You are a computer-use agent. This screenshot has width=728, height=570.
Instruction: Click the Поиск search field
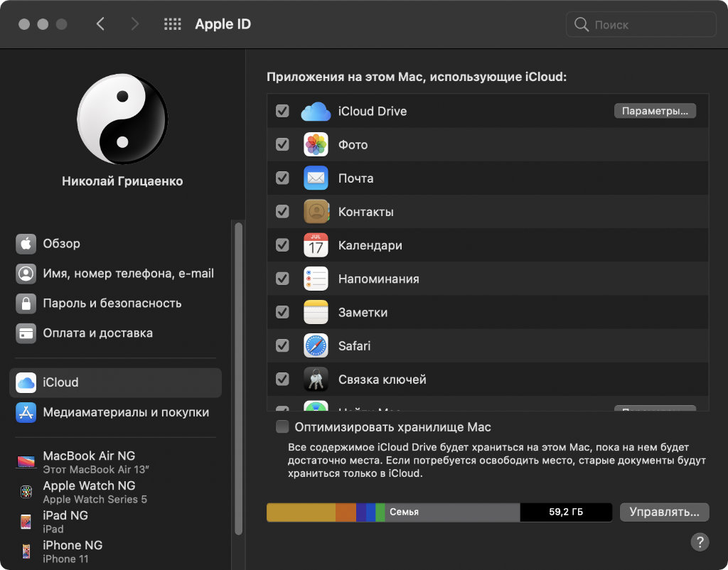click(641, 25)
